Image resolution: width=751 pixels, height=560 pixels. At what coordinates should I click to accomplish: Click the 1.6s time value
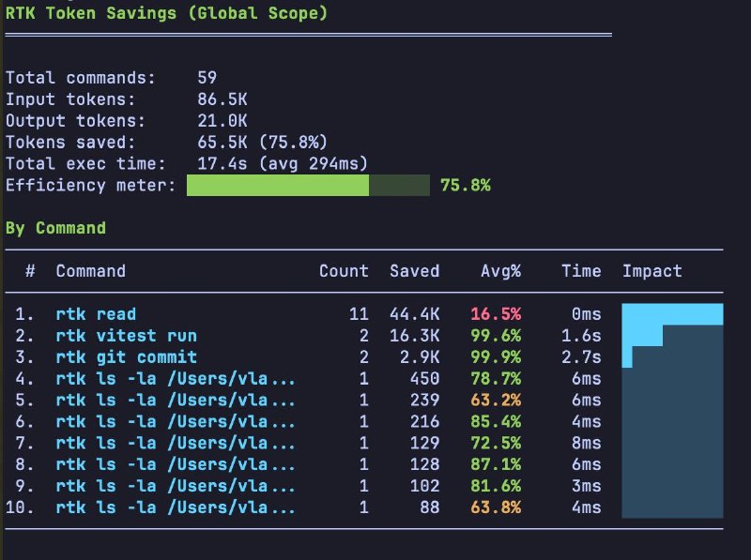(581, 336)
